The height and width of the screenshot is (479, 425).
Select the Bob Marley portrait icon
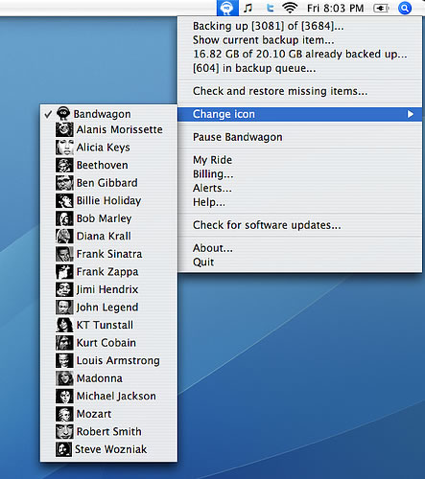64,218
